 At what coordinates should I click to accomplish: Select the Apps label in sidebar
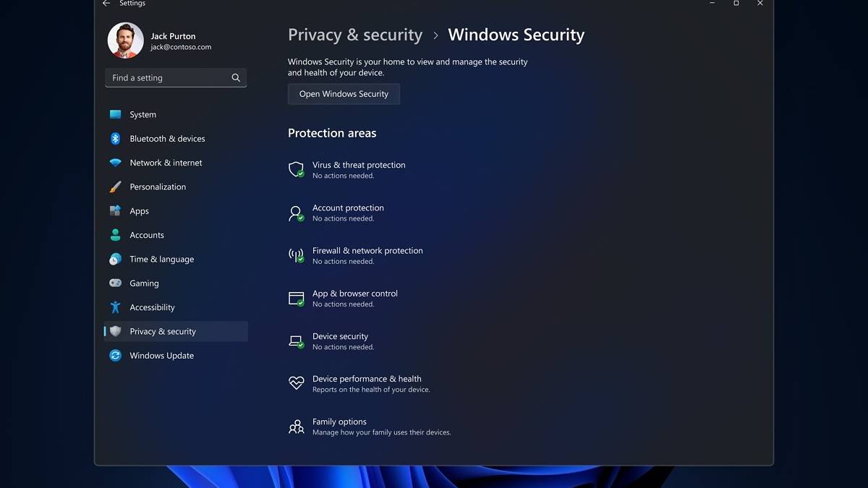point(139,211)
